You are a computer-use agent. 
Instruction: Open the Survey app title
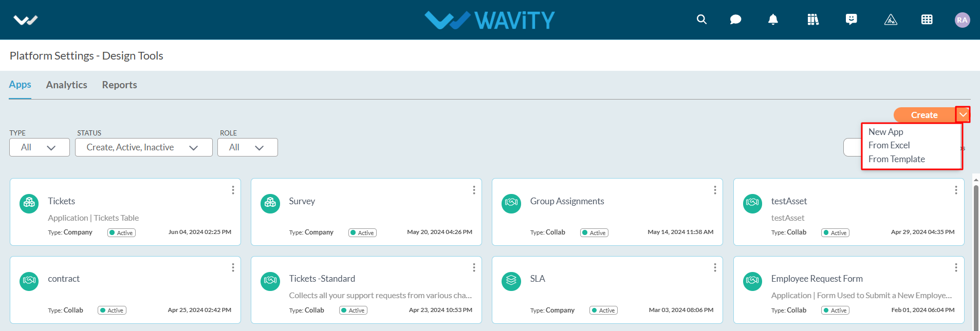tap(302, 201)
